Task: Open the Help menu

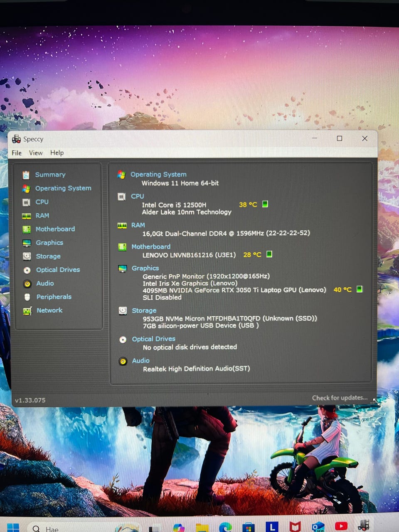Action: point(57,153)
